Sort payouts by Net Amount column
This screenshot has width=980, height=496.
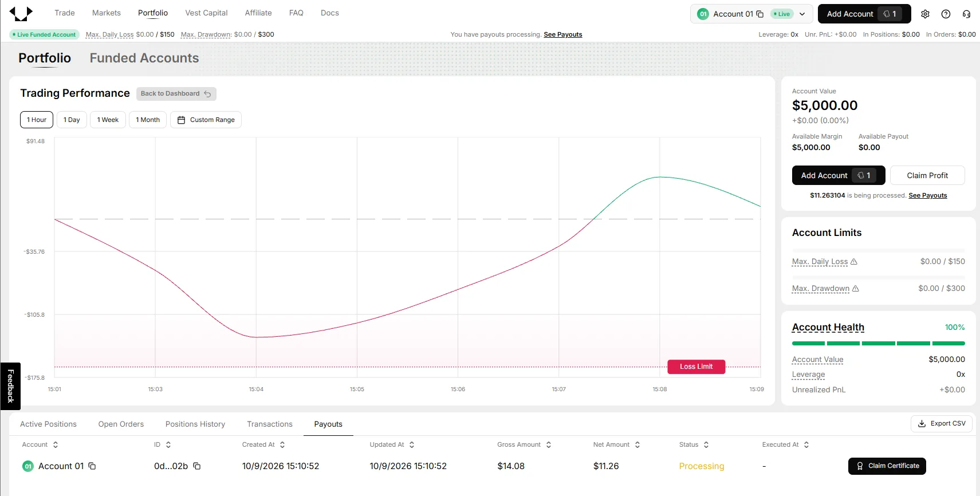[637, 444]
